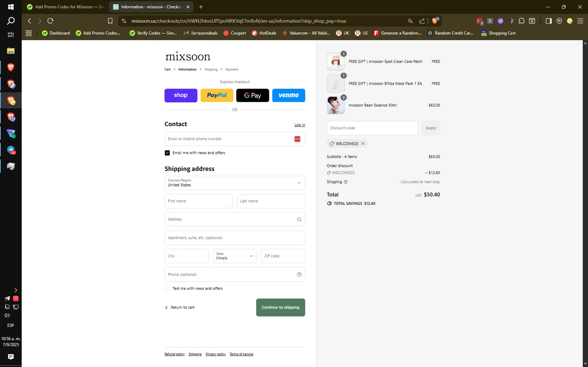
Task: Click the City field
Action: coord(187,256)
